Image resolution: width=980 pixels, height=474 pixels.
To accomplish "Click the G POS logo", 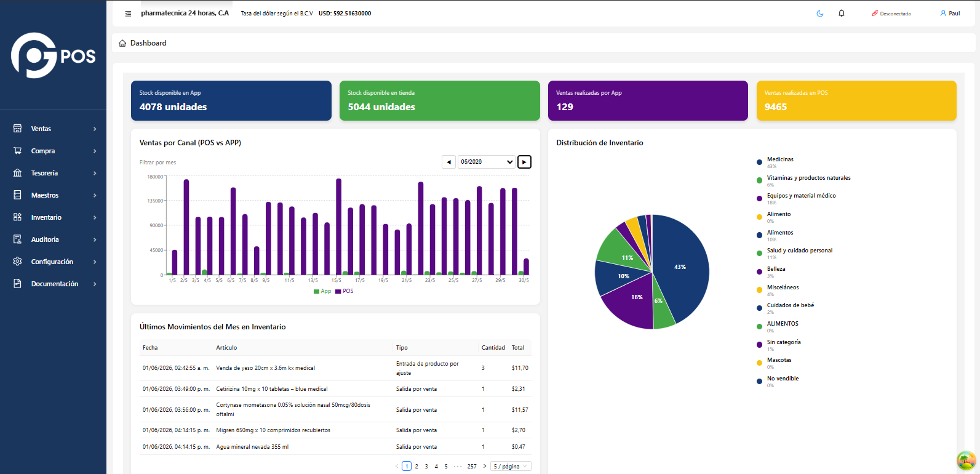I will pos(54,55).
